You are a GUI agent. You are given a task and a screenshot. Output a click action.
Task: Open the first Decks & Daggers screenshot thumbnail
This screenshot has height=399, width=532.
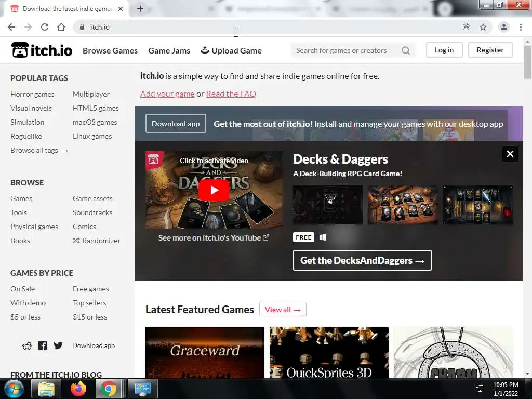[x=328, y=205]
